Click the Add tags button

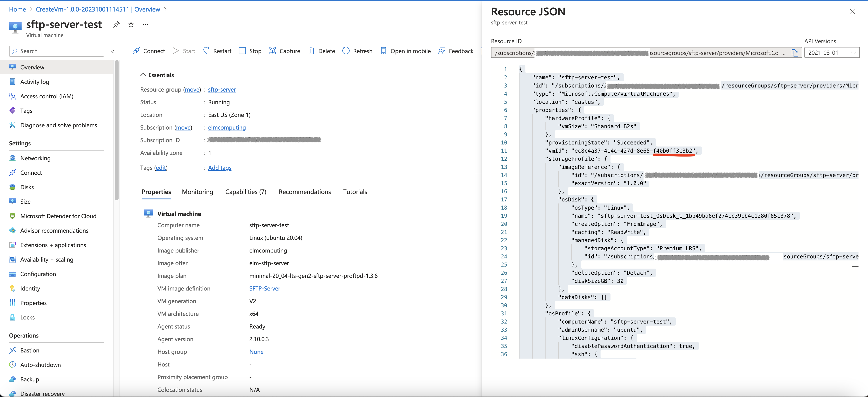219,168
